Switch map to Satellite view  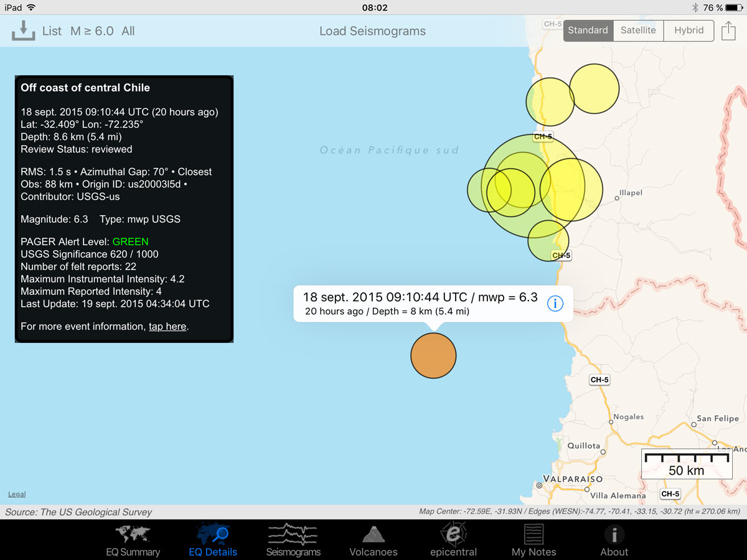point(638,30)
